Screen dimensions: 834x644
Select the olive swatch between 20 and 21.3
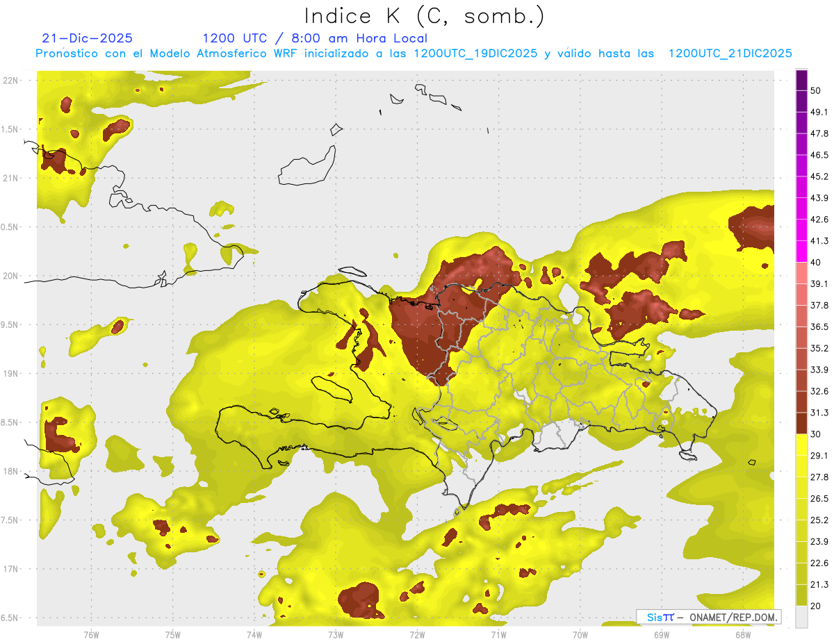(801, 595)
